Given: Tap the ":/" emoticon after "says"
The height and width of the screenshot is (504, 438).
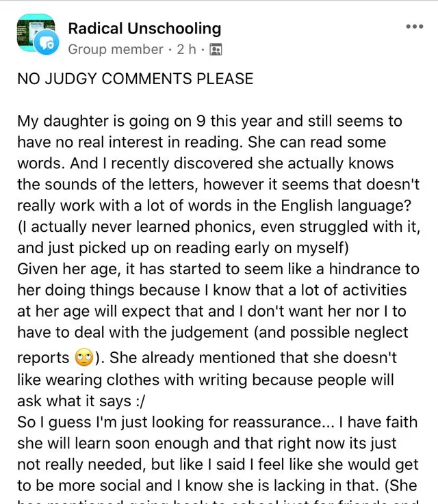Looking at the screenshot, I should [140, 401].
